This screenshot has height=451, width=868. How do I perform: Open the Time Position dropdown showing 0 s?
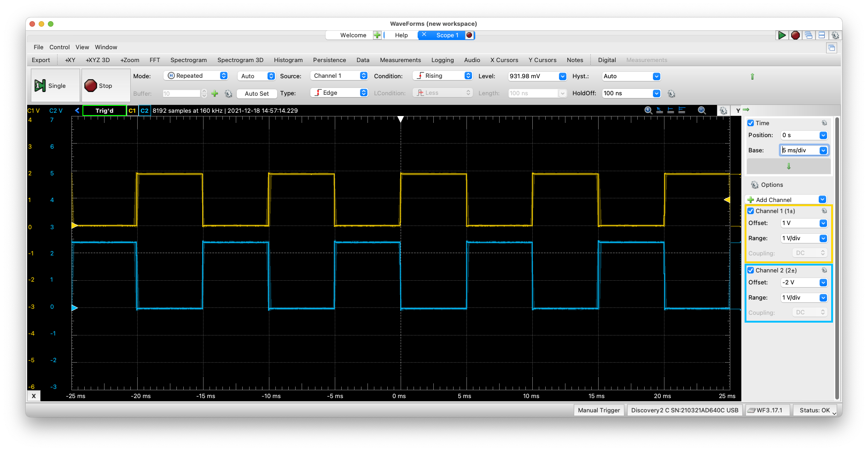click(804, 135)
